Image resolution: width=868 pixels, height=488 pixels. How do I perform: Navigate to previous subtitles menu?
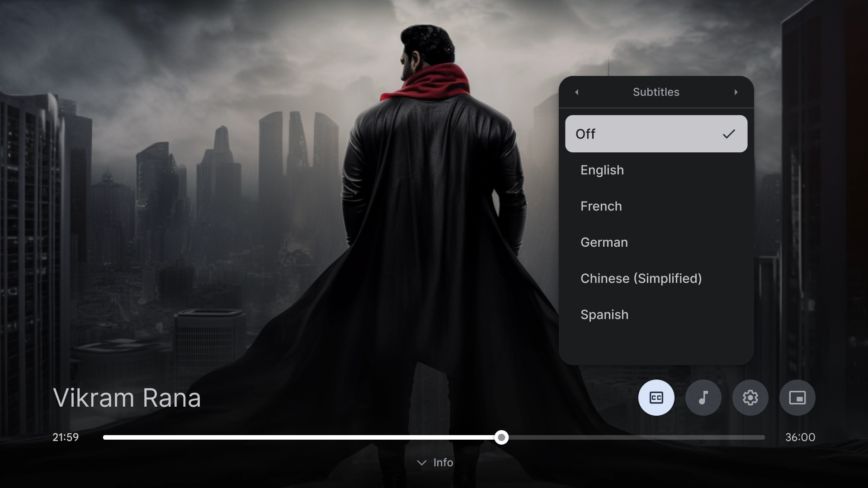(576, 92)
